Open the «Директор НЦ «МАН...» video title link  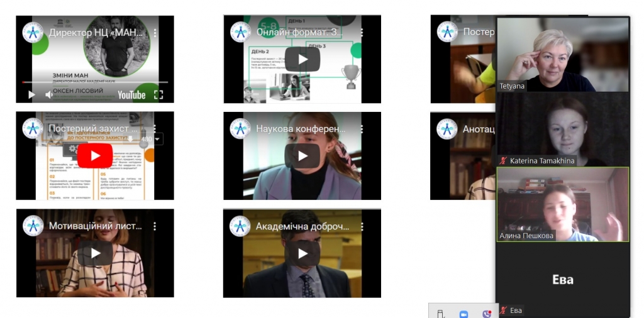pos(96,33)
